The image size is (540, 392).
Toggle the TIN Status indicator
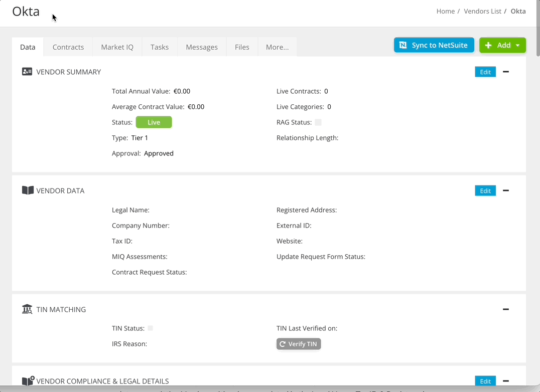150,328
